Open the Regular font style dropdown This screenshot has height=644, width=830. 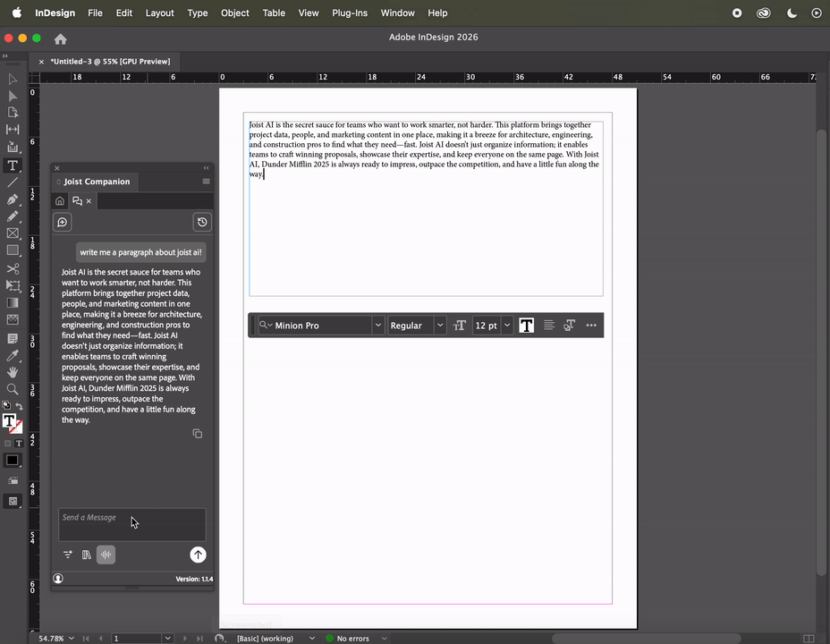[439, 326]
